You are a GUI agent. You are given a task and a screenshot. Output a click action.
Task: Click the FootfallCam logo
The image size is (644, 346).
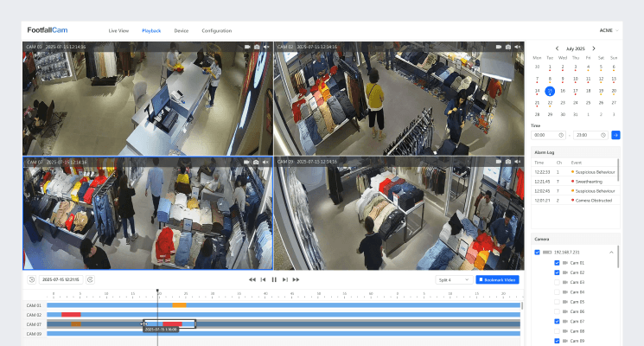pos(48,30)
